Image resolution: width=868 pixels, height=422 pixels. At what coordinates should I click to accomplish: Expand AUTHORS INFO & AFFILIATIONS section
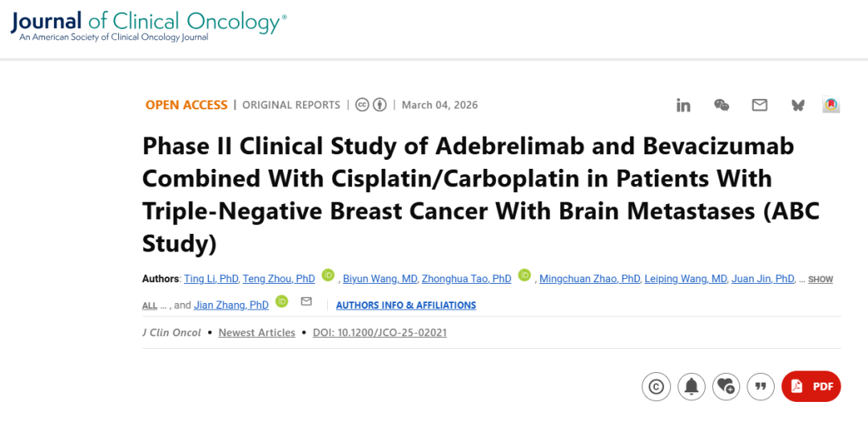(406, 305)
